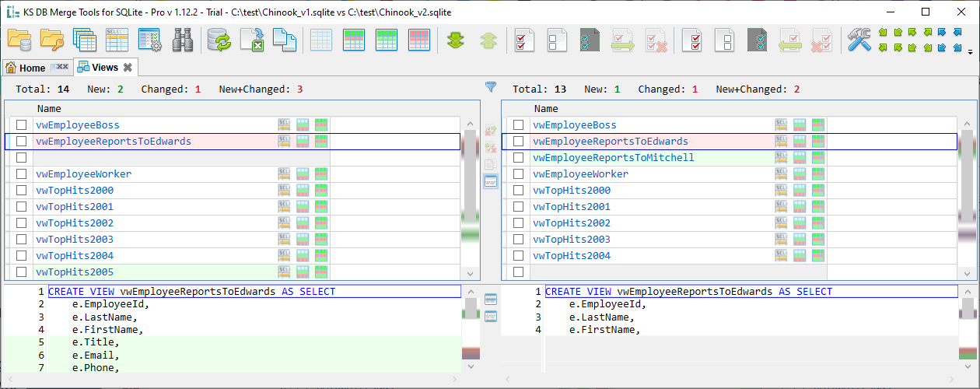The width and height of the screenshot is (980, 389).
Task: Toggle checkbox for left vwTopHits2005
Action: coord(21,272)
